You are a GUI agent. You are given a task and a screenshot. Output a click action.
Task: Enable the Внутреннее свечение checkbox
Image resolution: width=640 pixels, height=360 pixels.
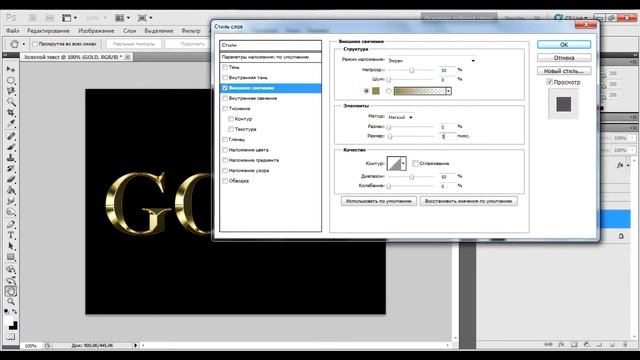pos(225,98)
